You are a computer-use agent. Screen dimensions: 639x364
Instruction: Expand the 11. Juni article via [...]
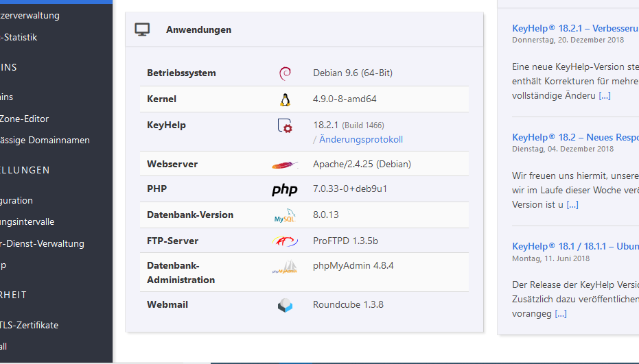pyautogui.click(x=561, y=313)
